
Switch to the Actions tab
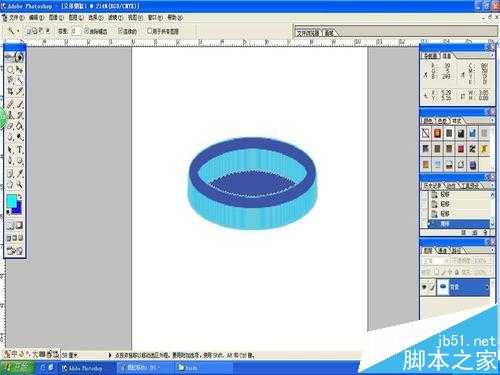pos(451,185)
